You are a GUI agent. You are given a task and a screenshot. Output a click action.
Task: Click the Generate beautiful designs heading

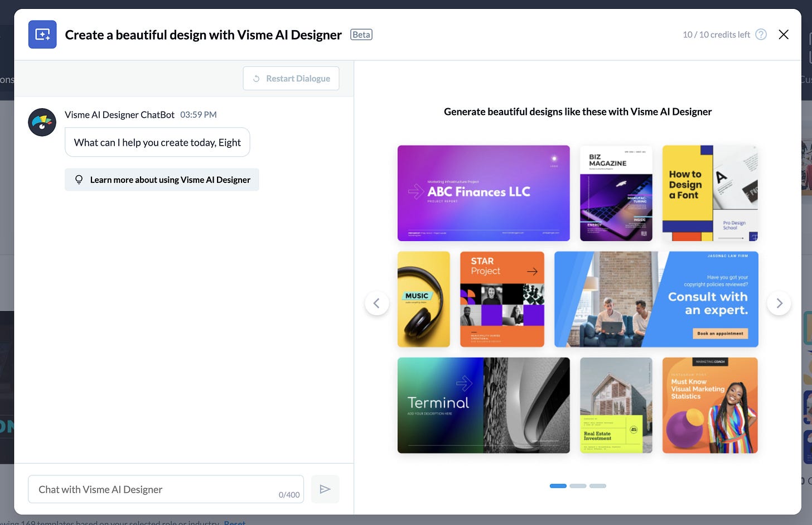[x=578, y=112]
